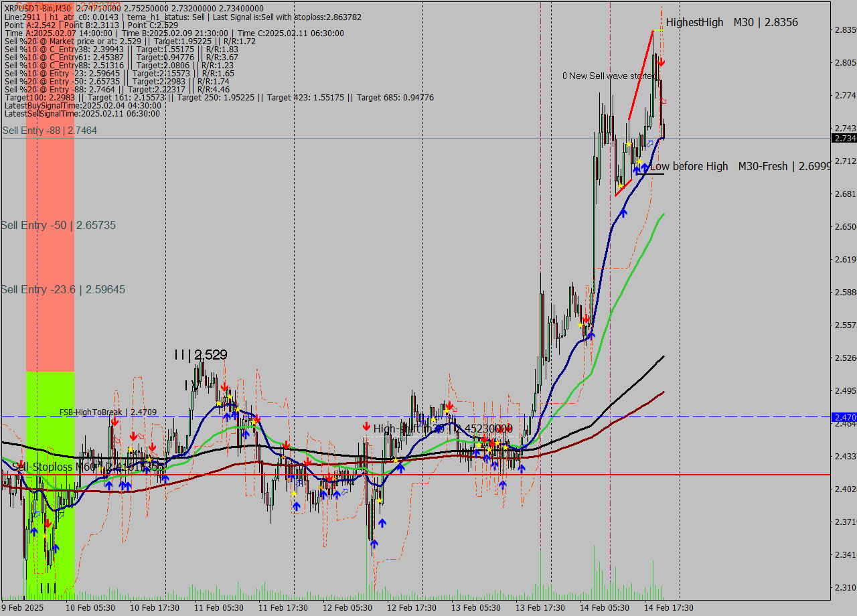The image size is (857, 616).
Task: Click the highlighted 2.734 price tag on the scale
Action: [x=842, y=139]
